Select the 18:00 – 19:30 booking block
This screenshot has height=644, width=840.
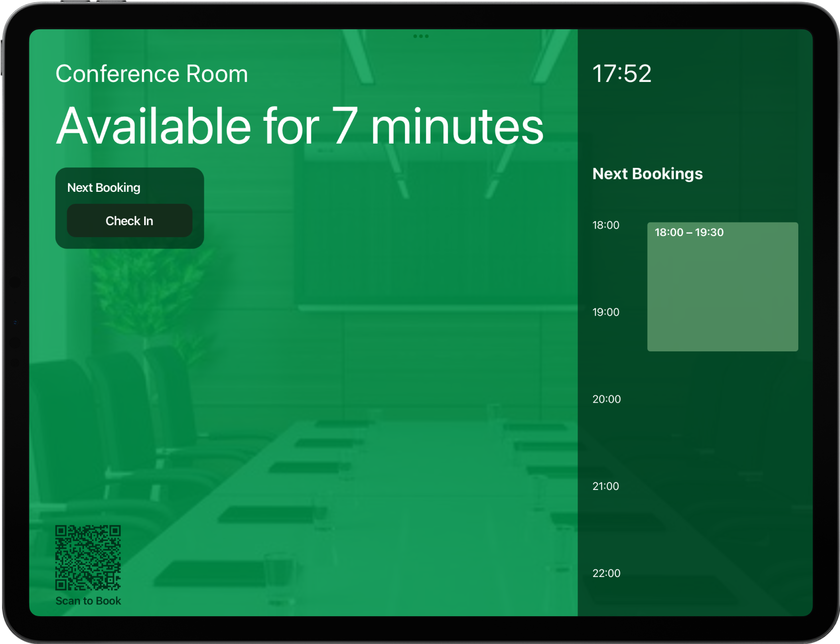coord(722,287)
